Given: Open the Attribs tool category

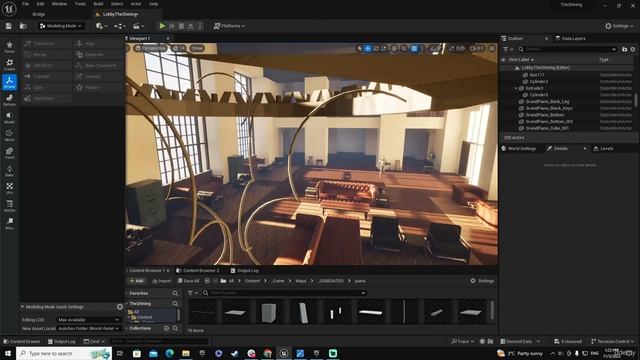Looking at the screenshot, I should pyautogui.click(x=9, y=205).
